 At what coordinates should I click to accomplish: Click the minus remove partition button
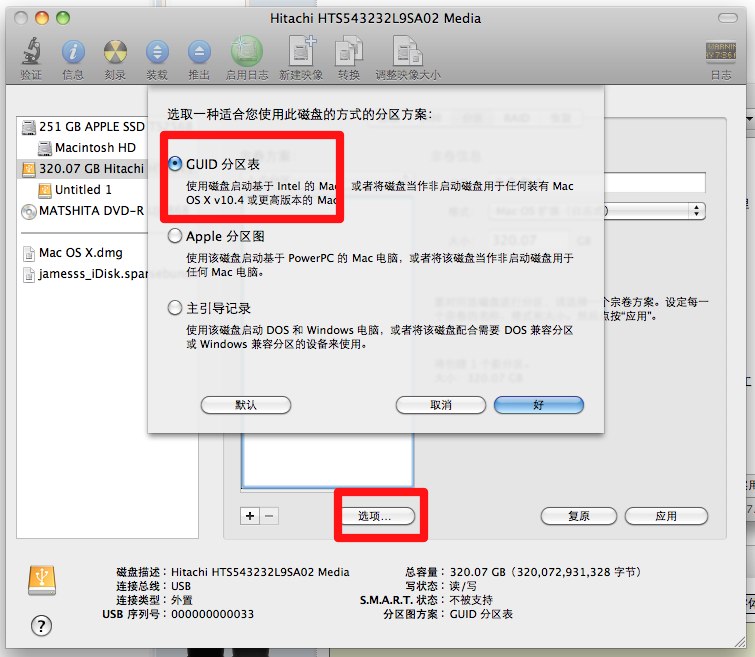269,516
